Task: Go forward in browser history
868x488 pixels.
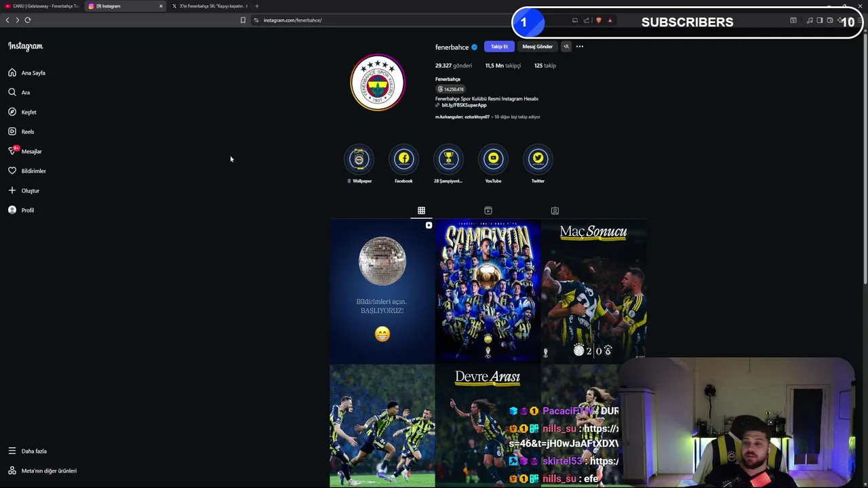Action: coord(18,20)
